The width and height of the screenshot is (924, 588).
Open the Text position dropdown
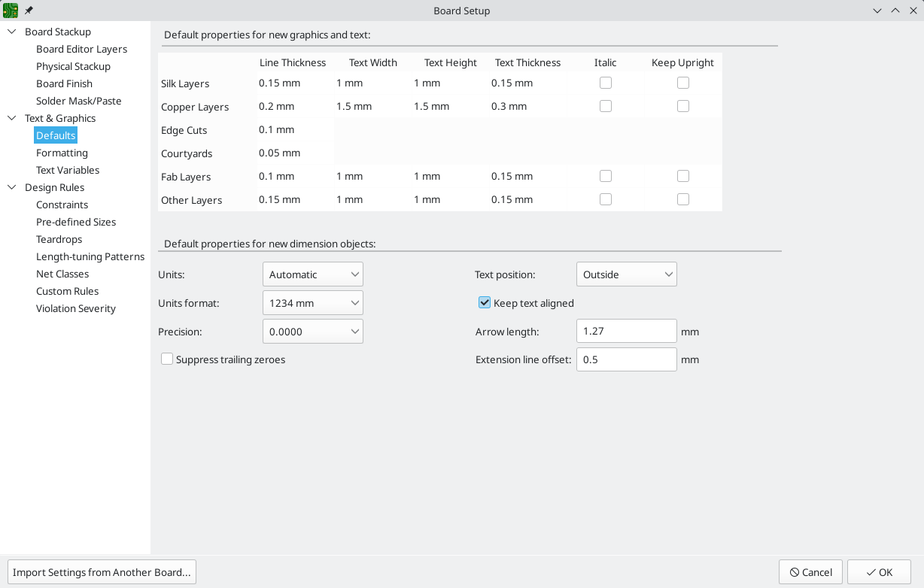(626, 274)
